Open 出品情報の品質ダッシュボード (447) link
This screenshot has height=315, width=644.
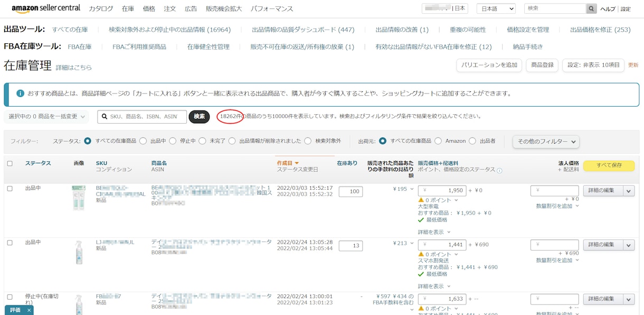303,30
